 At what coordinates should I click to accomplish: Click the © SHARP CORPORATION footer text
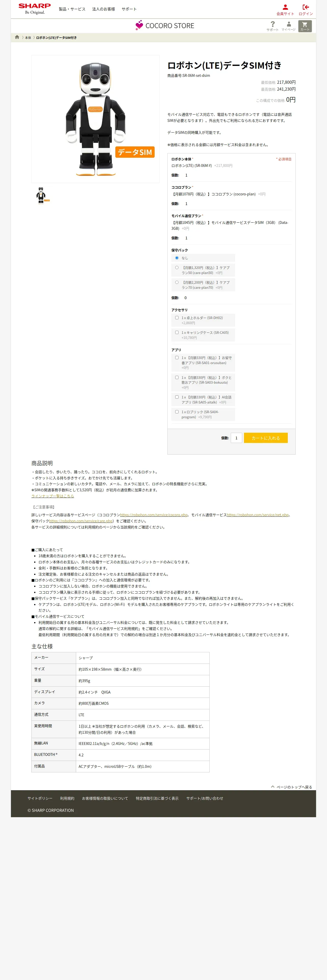tap(51, 810)
